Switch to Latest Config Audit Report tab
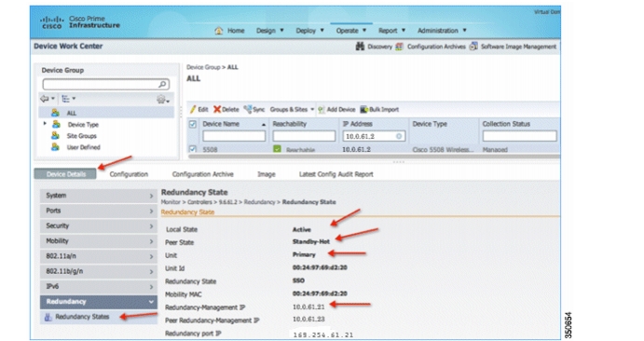Viewport: 644px width, 341px height. [336, 174]
